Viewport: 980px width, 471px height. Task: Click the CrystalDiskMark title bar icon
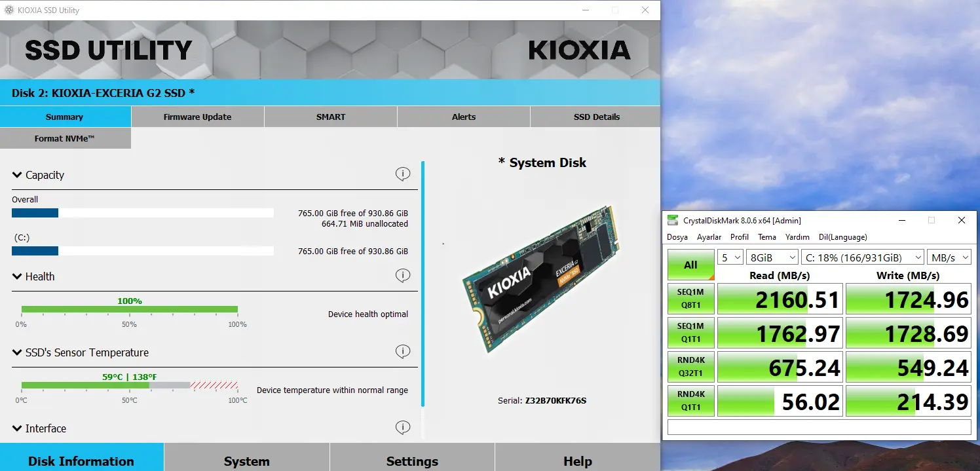[673, 220]
